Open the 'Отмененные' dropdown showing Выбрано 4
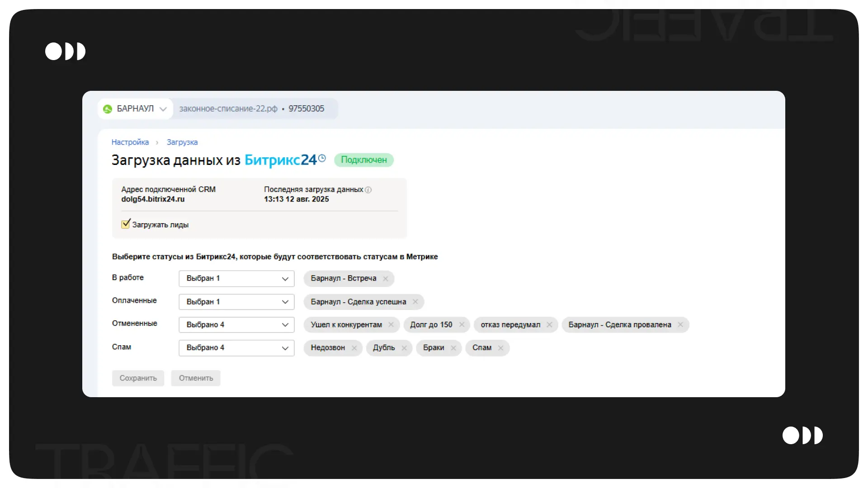The image size is (868, 488). (x=236, y=325)
